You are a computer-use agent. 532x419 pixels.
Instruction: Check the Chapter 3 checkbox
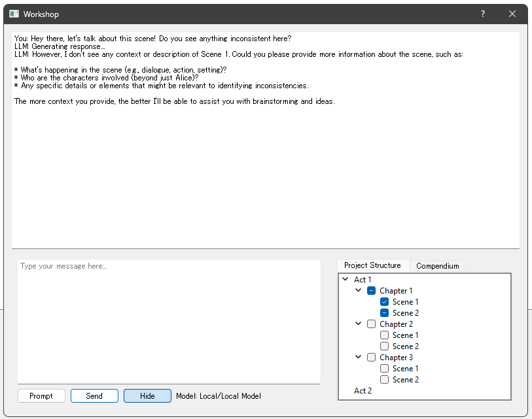(x=371, y=358)
